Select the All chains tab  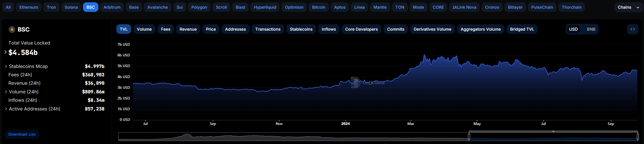(8, 7)
